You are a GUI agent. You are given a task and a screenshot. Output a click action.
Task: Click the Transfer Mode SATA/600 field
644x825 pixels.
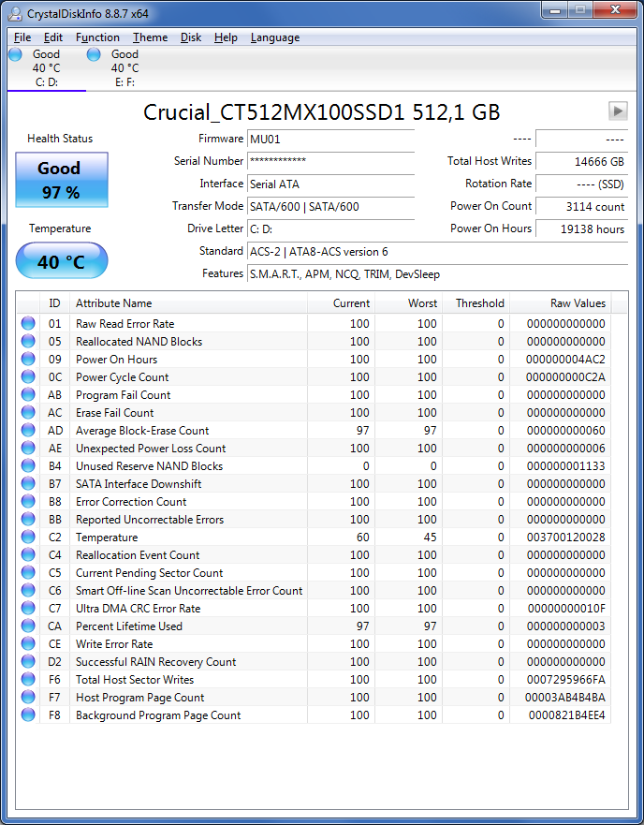click(x=331, y=206)
